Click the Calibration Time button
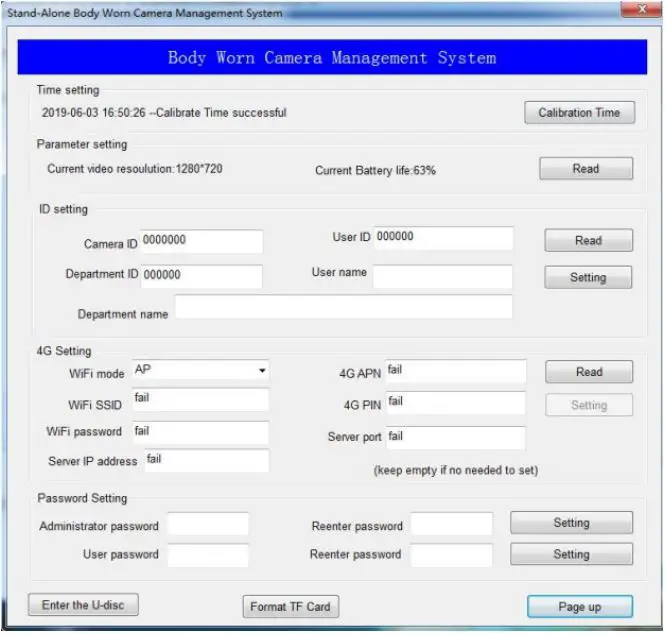The width and height of the screenshot is (666, 635). (579, 113)
